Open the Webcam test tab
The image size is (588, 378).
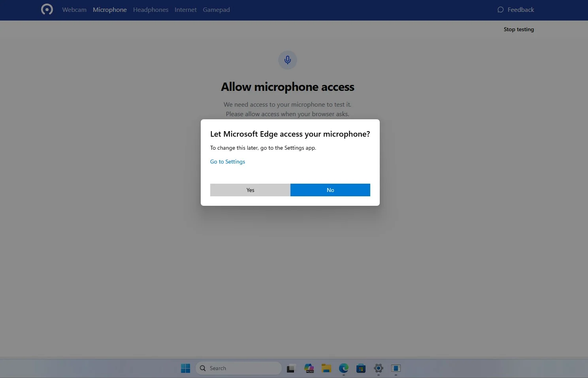[x=74, y=10]
